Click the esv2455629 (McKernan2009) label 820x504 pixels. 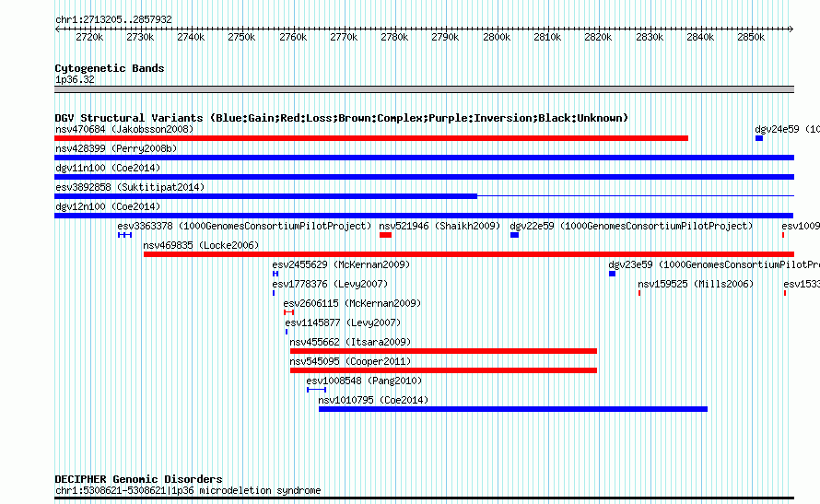[341, 264]
